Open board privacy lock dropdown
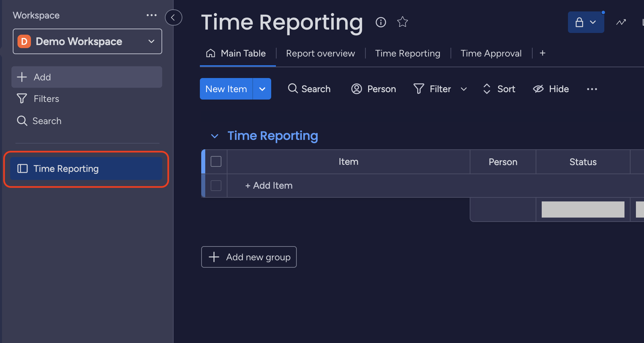This screenshot has width=644, height=343. (x=586, y=22)
